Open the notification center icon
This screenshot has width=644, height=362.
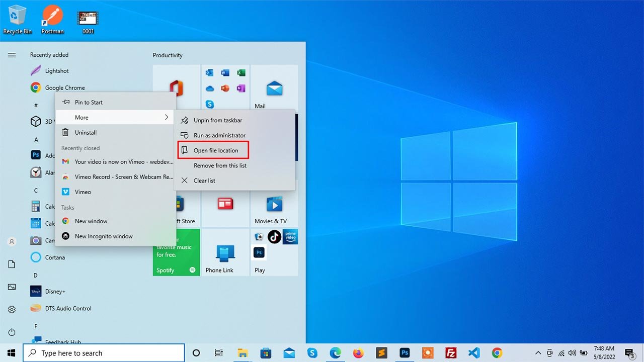click(x=629, y=353)
